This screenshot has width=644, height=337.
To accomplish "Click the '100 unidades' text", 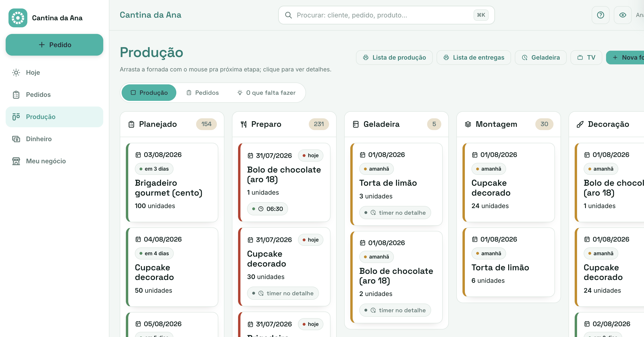I will [155, 206].
